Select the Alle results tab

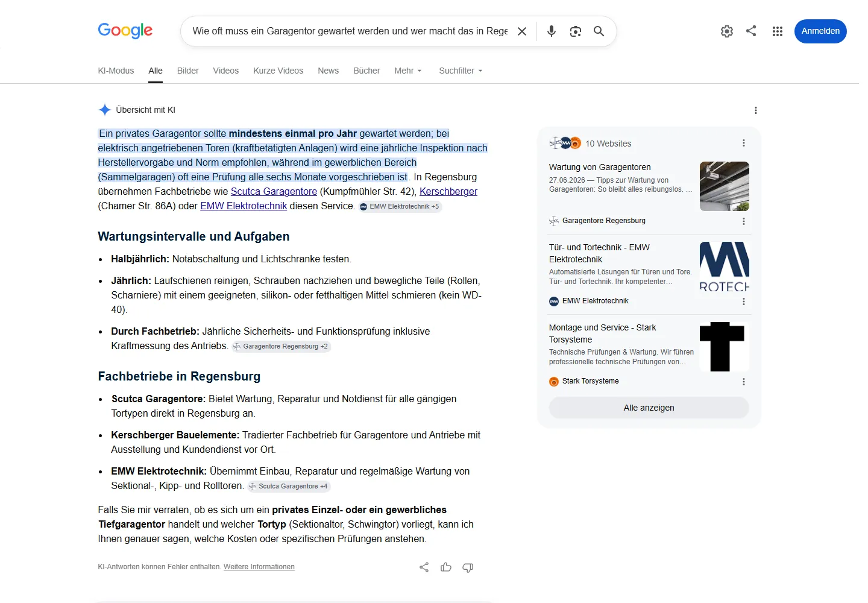(156, 71)
